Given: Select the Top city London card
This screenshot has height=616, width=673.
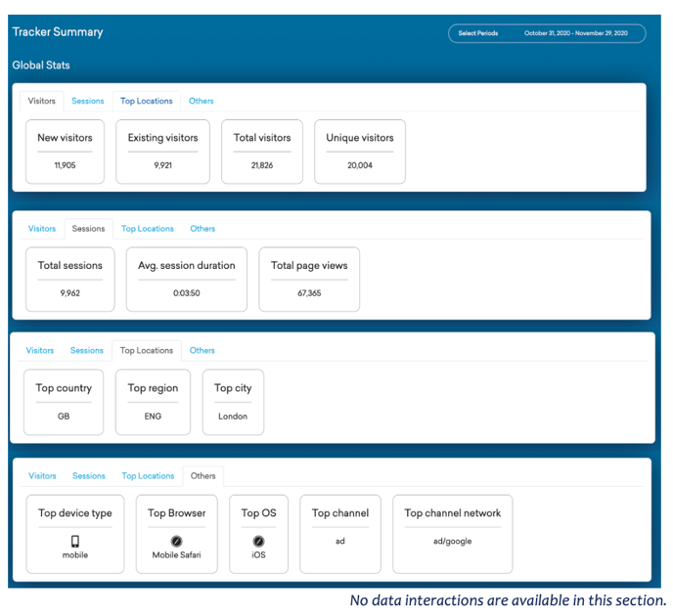Looking at the screenshot, I should 233,402.
